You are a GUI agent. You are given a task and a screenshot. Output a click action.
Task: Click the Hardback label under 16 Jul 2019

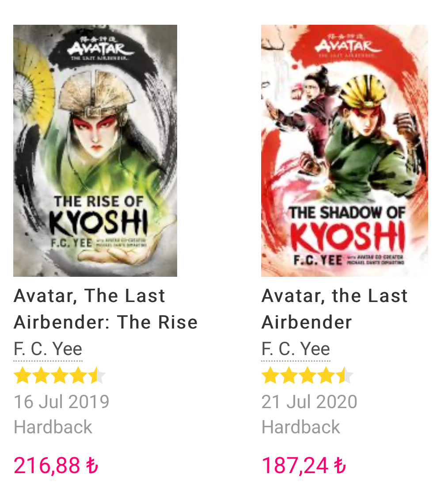point(53,427)
